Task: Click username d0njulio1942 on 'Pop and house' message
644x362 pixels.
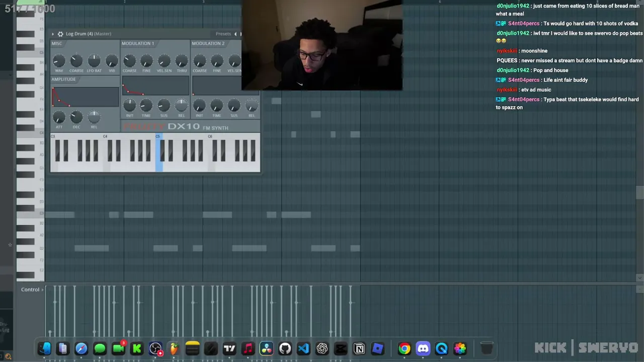Action: pos(513,70)
